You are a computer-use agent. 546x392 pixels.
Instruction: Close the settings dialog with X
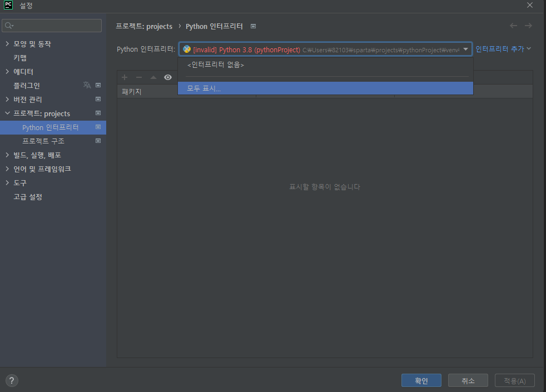click(530, 5)
